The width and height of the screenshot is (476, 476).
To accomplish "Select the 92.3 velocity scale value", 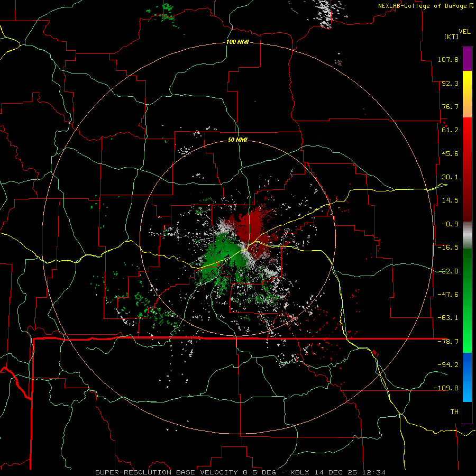I will pyautogui.click(x=450, y=83).
